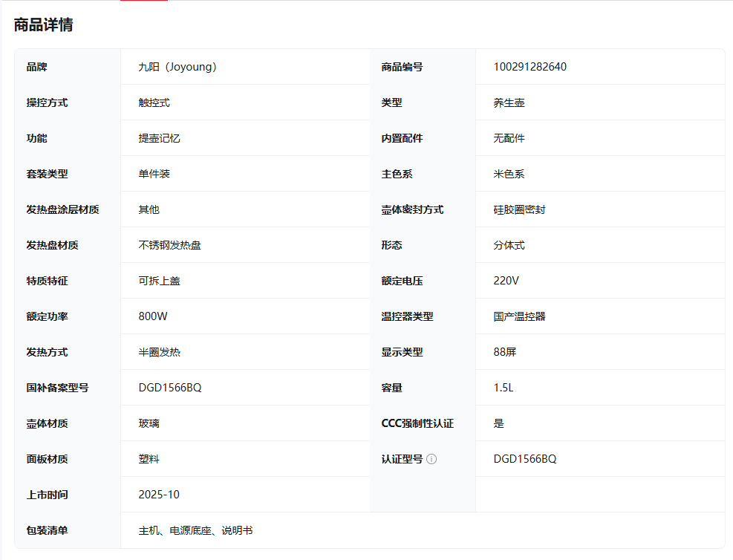The width and height of the screenshot is (733, 560).
Task: Select the 半圈发热 heating method value
Action: click(159, 352)
